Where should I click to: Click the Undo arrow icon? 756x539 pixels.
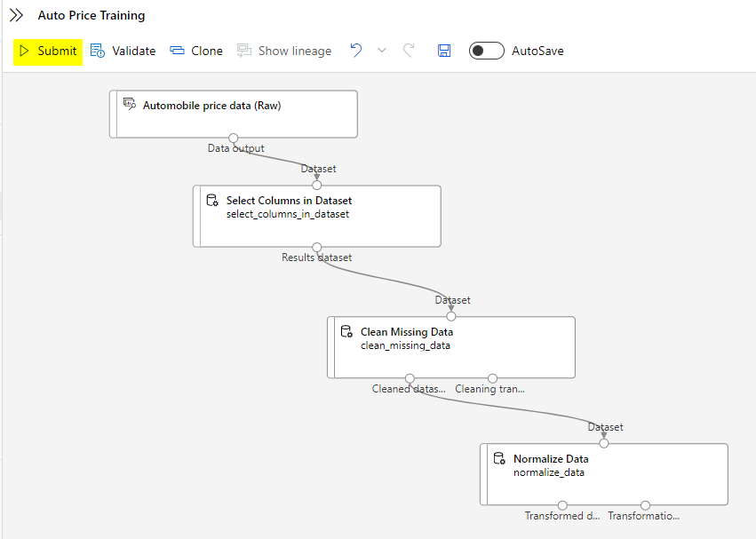(356, 51)
